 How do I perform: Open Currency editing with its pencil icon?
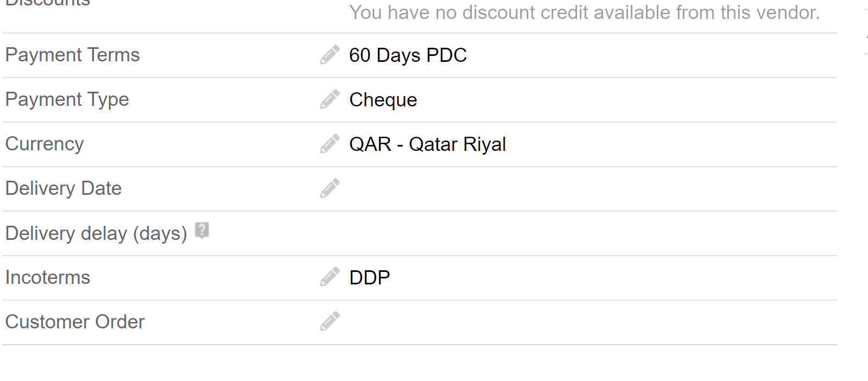point(330,144)
